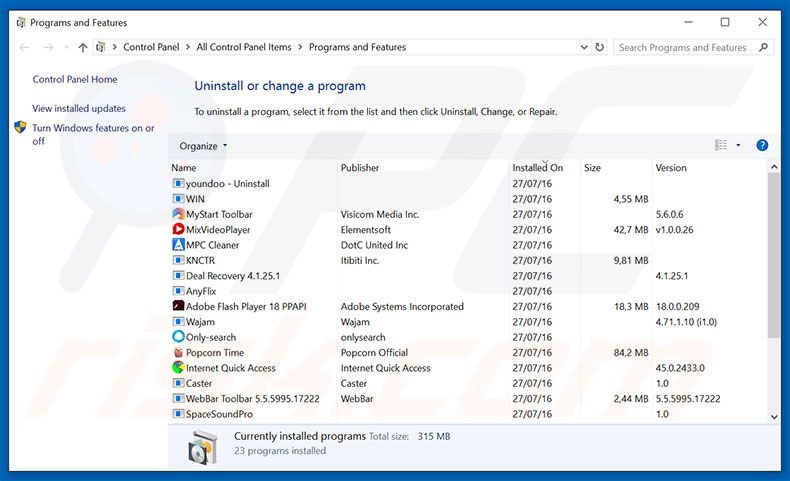This screenshot has width=790, height=481.
Task: Open the Organize dropdown menu
Action: click(203, 146)
